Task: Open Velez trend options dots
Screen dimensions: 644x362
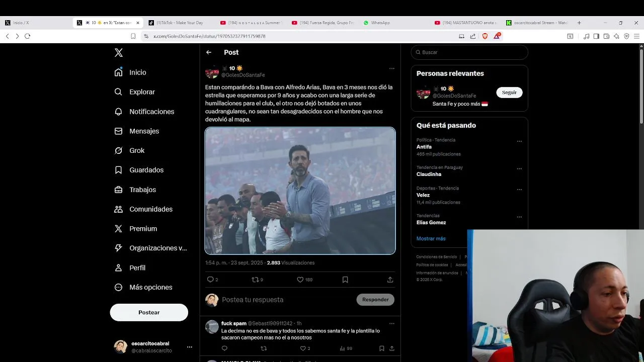Action: pyautogui.click(x=519, y=190)
